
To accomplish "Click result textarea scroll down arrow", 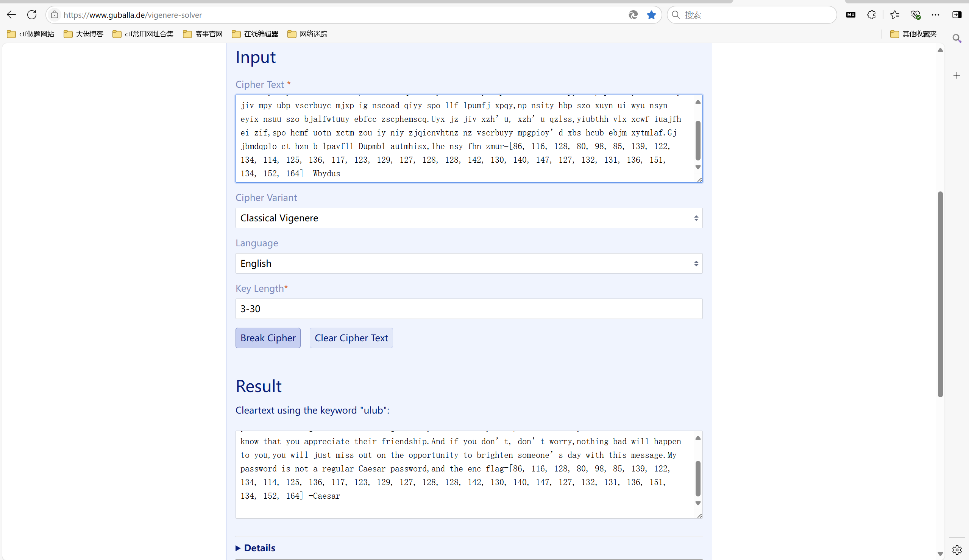I will (x=698, y=503).
